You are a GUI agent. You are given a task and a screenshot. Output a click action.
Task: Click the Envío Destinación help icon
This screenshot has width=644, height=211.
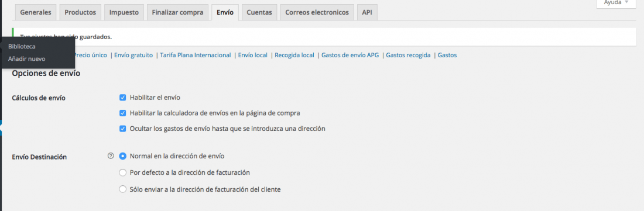coord(110,156)
